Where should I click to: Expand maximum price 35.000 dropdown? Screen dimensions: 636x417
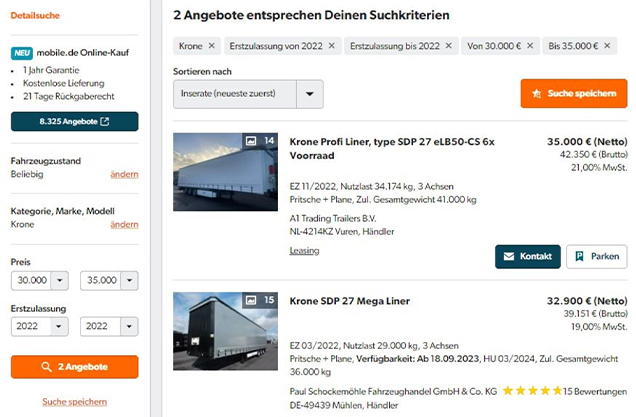point(129,282)
